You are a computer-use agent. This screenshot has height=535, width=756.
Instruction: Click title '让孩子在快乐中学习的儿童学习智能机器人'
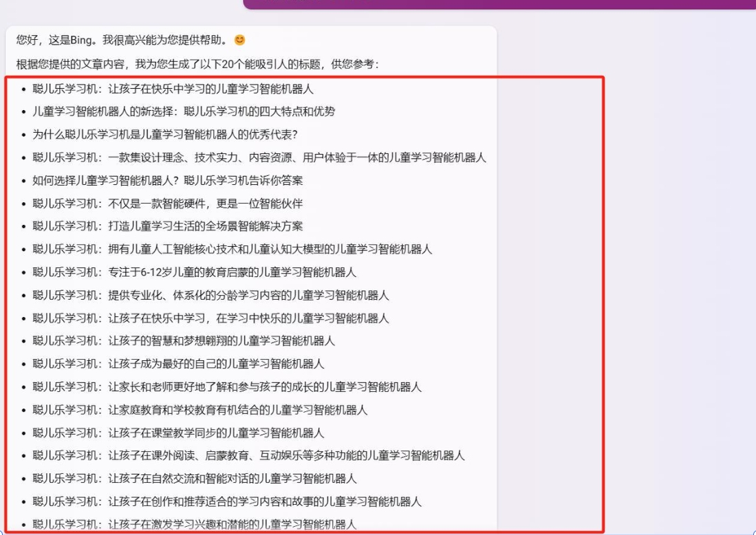coord(173,89)
